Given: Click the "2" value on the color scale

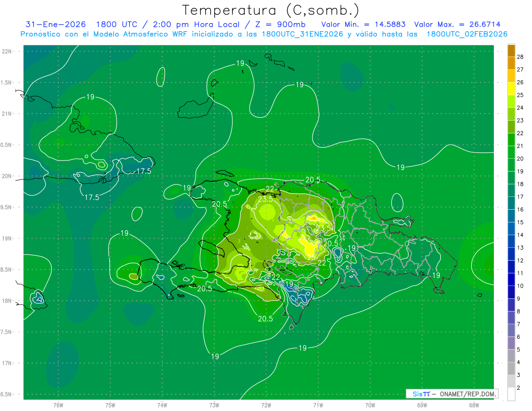Looking at the screenshot, I should pos(519,388).
